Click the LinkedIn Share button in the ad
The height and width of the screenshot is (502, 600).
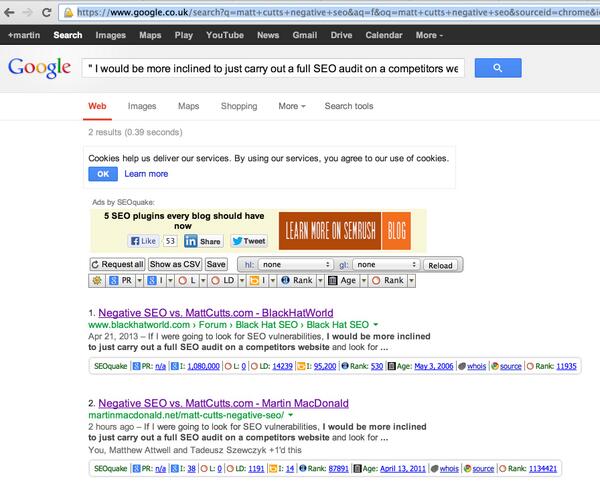(204, 241)
